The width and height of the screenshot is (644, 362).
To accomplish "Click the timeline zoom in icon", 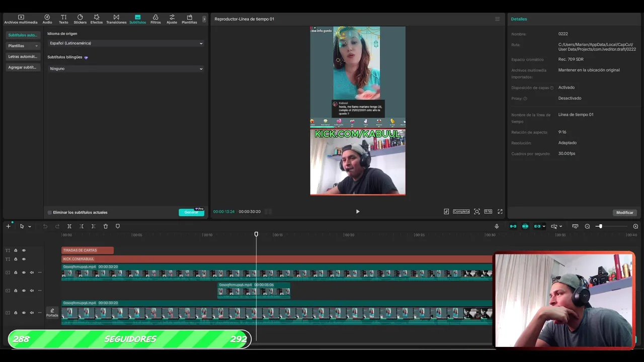I will [635, 226].
